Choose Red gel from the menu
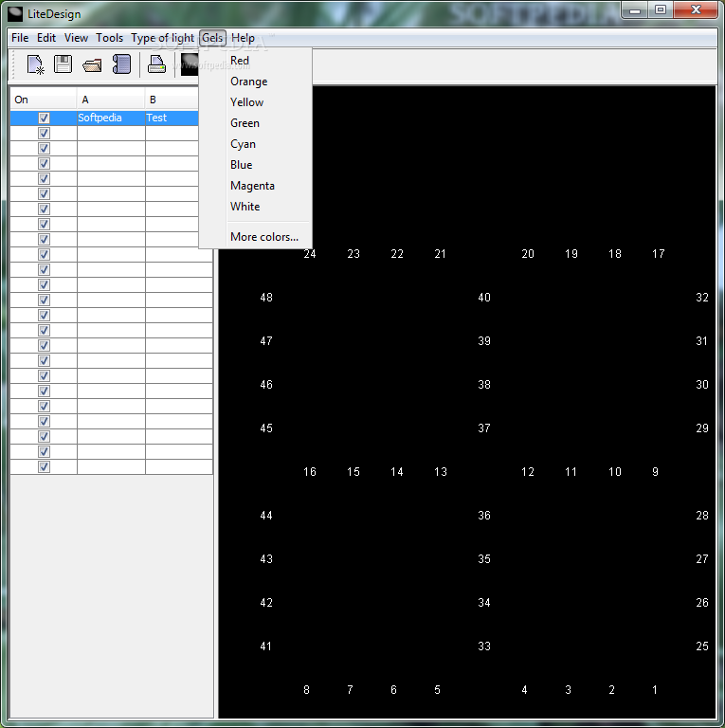 [x=255, y=61]
